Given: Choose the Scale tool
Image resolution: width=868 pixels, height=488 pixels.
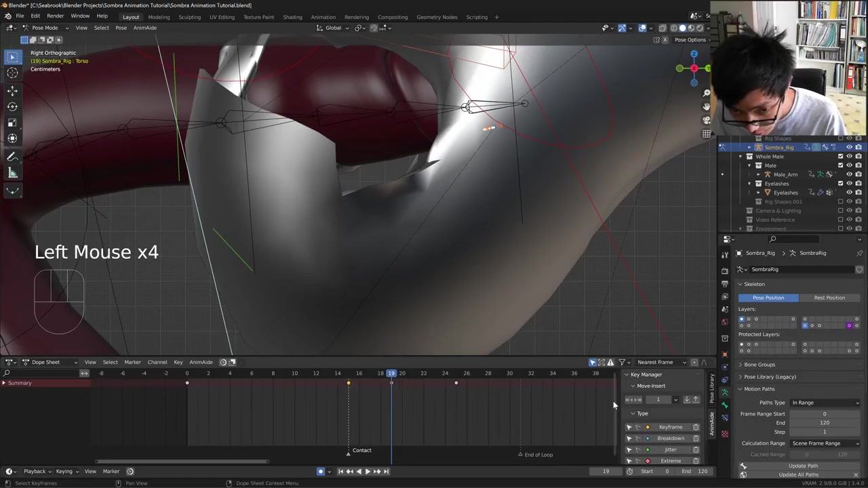Looking at the screenshot, I should point(12,123).
